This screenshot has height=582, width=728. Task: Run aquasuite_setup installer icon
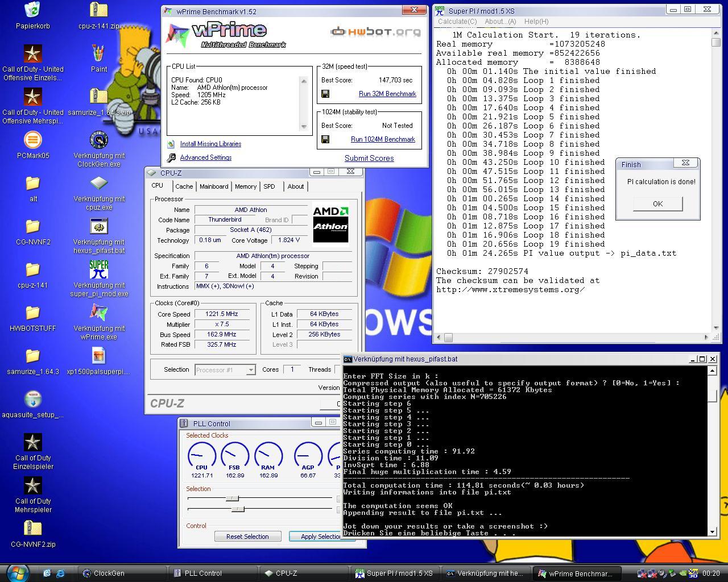[x=32, y=399]
